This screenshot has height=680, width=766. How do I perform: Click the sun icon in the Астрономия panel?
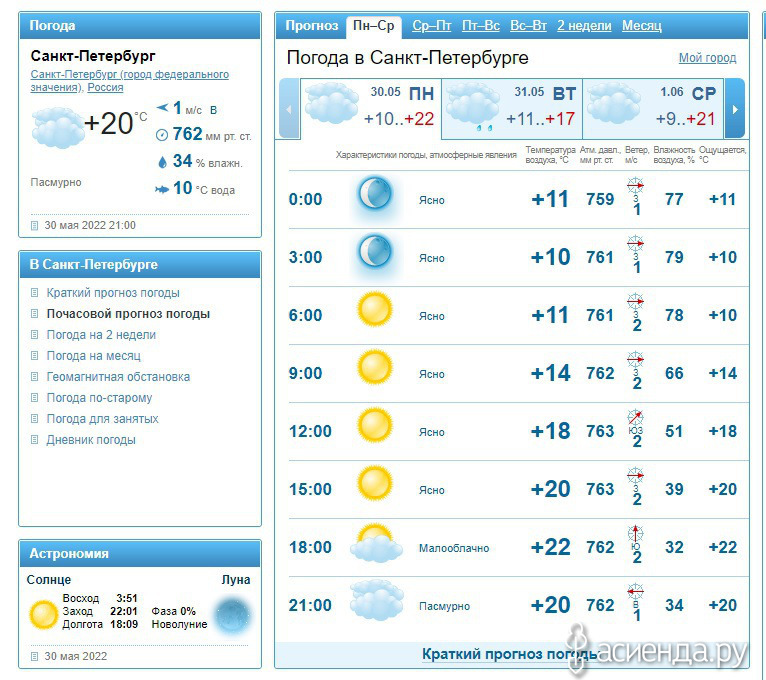(43, 614)
